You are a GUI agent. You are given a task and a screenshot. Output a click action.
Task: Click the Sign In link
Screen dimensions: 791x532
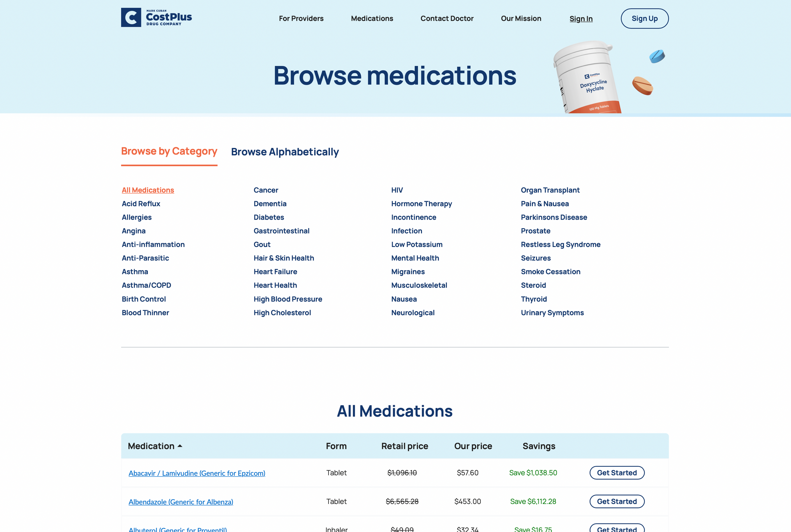tap(581, 19)
